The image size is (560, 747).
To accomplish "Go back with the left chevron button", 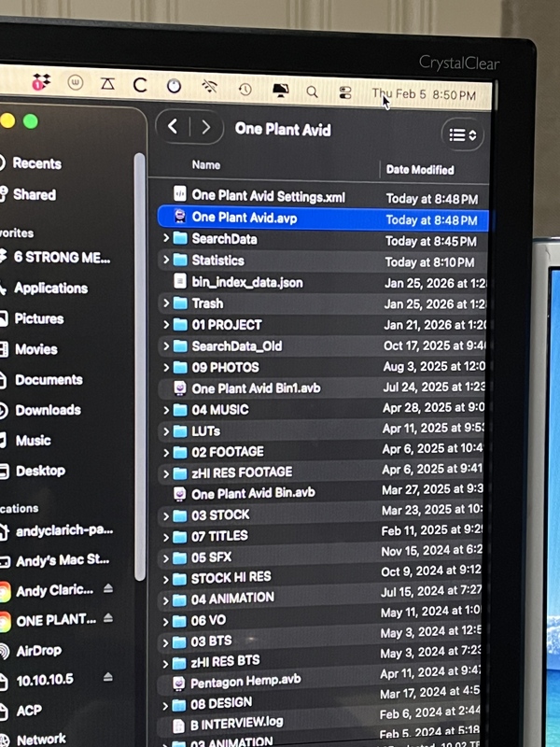I will 173,128.
